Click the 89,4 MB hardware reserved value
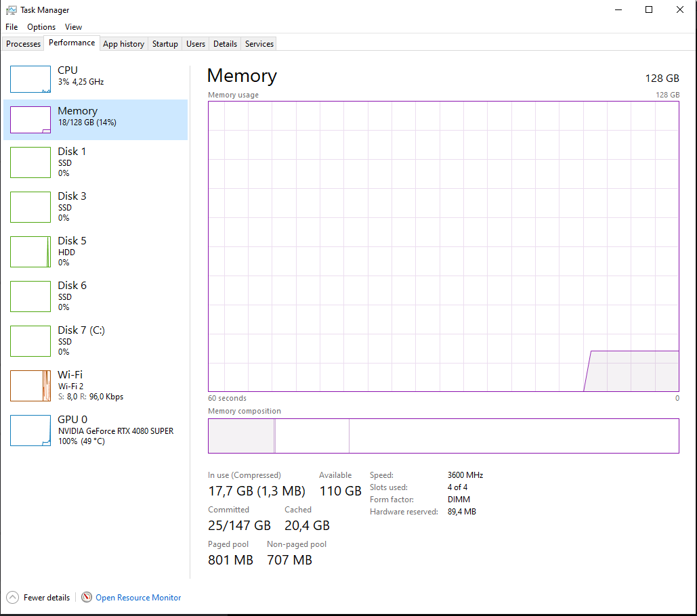Screen dimensions: 697x616 [461, 512]
